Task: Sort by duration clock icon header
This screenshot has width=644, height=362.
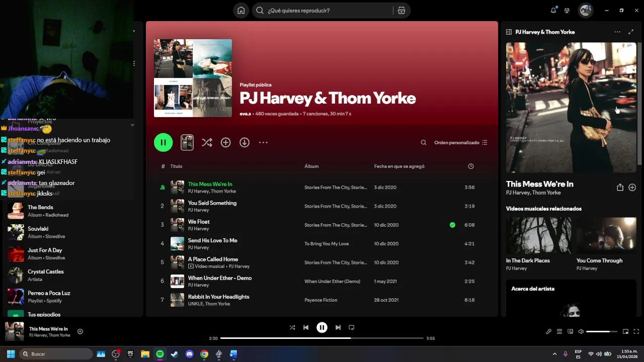Action: (470, 166)
